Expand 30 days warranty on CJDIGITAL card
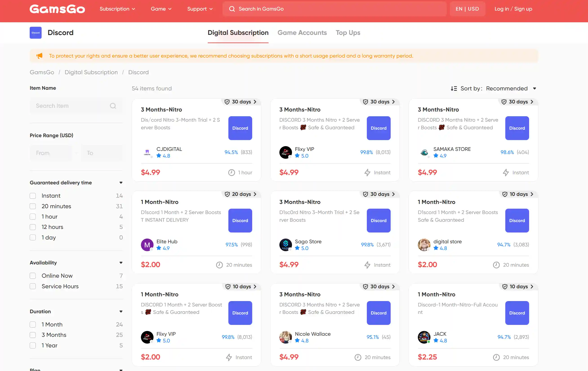The height and width of the screenshot is (371, 588). pos(241,102)
